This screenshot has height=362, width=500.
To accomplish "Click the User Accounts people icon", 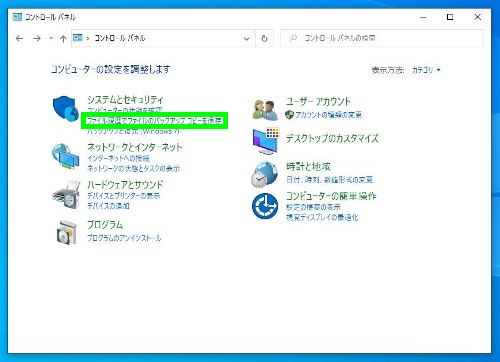I will [x=265, y=110].
